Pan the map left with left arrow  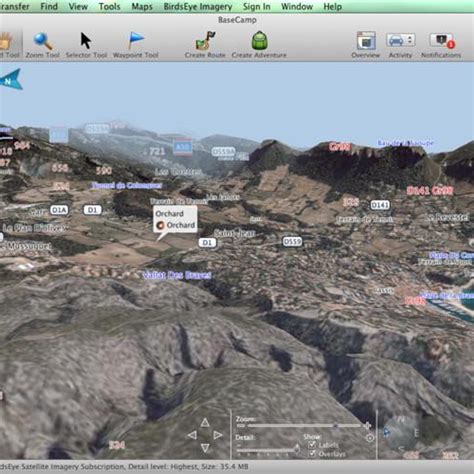(x=192, y=435)
